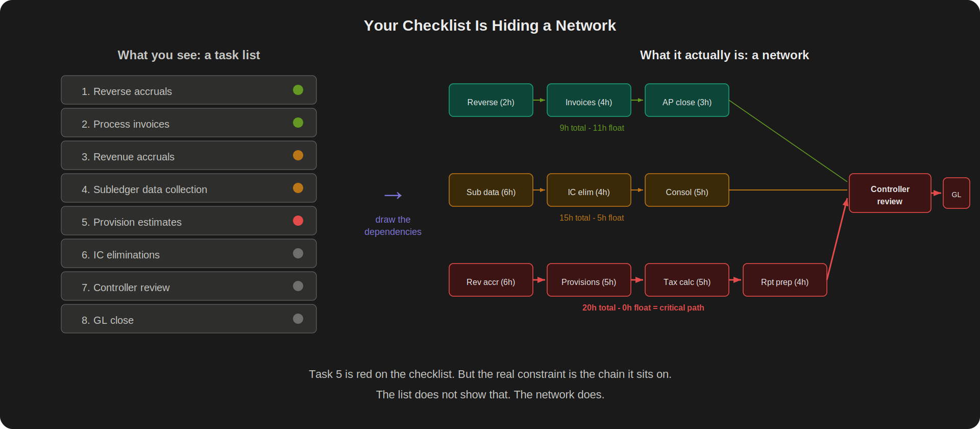Click the 'Invoices (4h)' network node

[589, 100]
